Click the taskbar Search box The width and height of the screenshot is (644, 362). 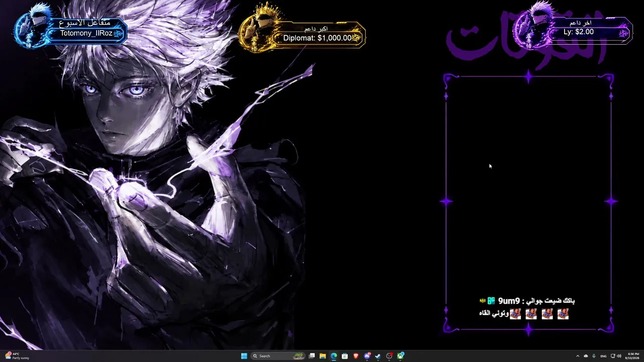278,356
